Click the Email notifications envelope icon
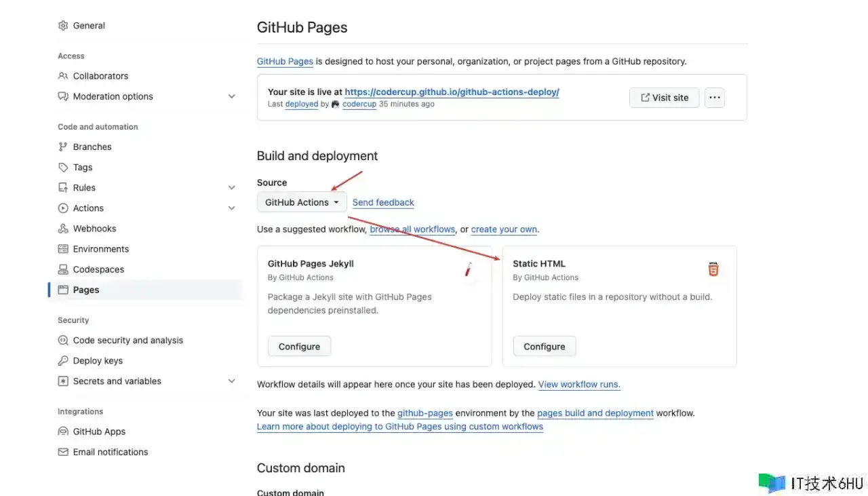This screenshot has width=868, height=496. click(x=63, y=452)
